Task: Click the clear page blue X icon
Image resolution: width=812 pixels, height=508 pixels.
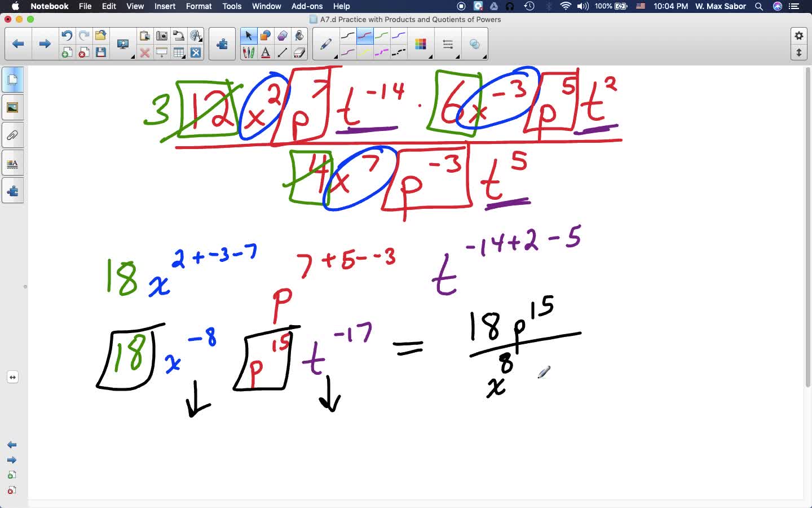Action: click(x=196, y=52)
